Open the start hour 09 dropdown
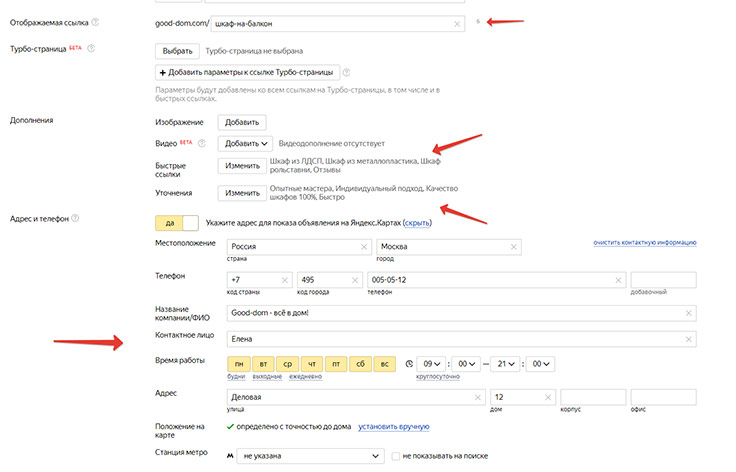 432,364
